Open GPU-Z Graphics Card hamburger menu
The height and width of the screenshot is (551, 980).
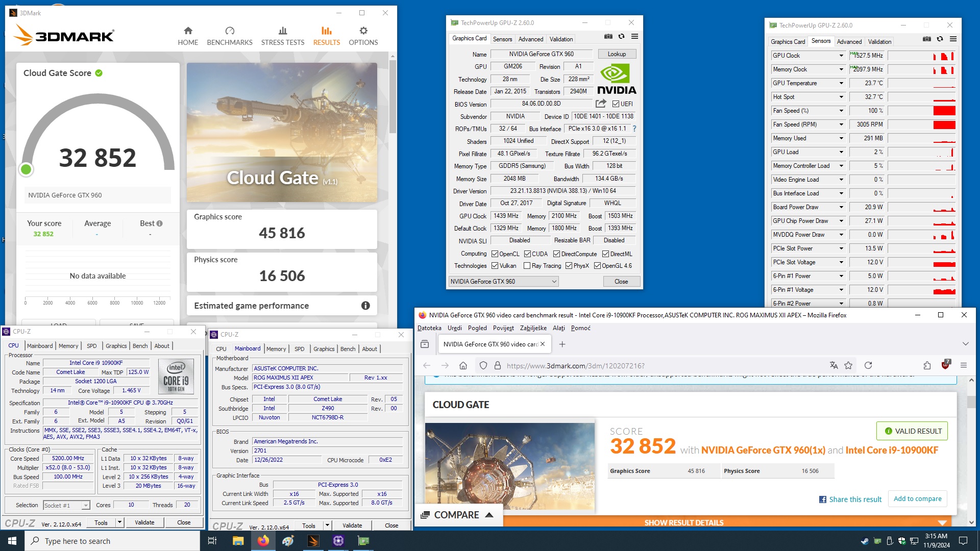[x=634, y=36]
